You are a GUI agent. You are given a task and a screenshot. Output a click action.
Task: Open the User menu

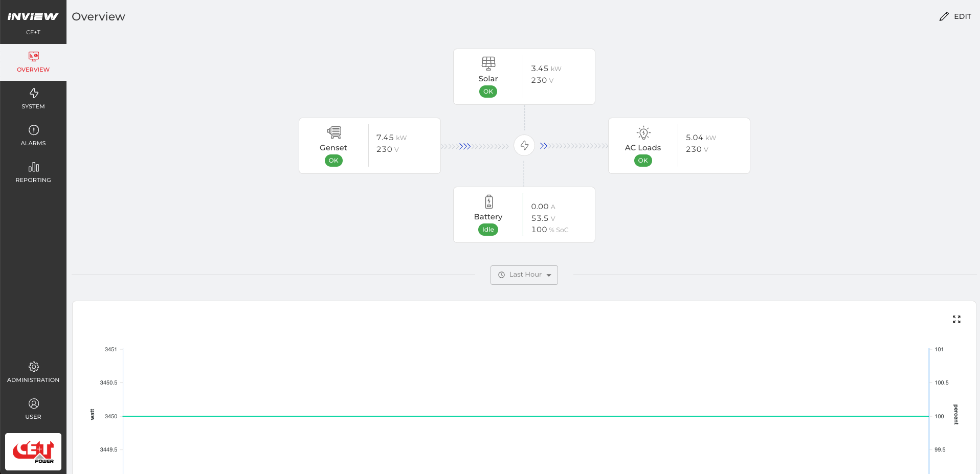click(33, 409)
